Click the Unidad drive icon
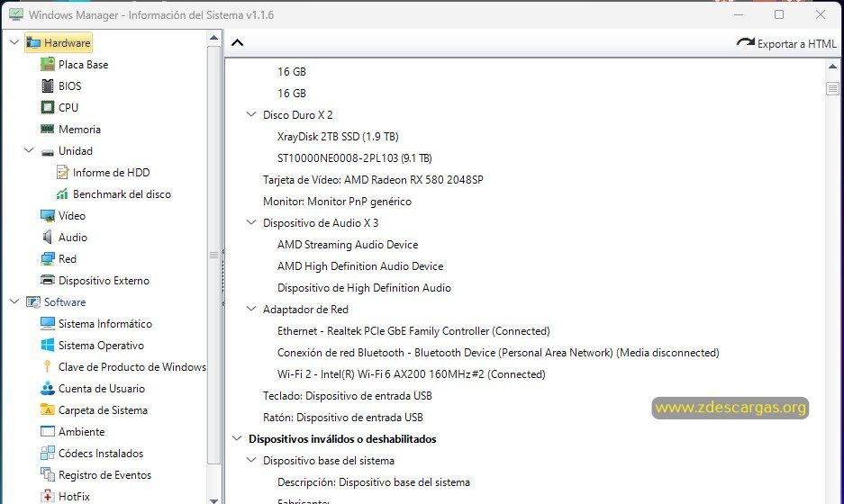Image resolution: width=844 pixels, height=504 pixels. [x=48, y=152]
